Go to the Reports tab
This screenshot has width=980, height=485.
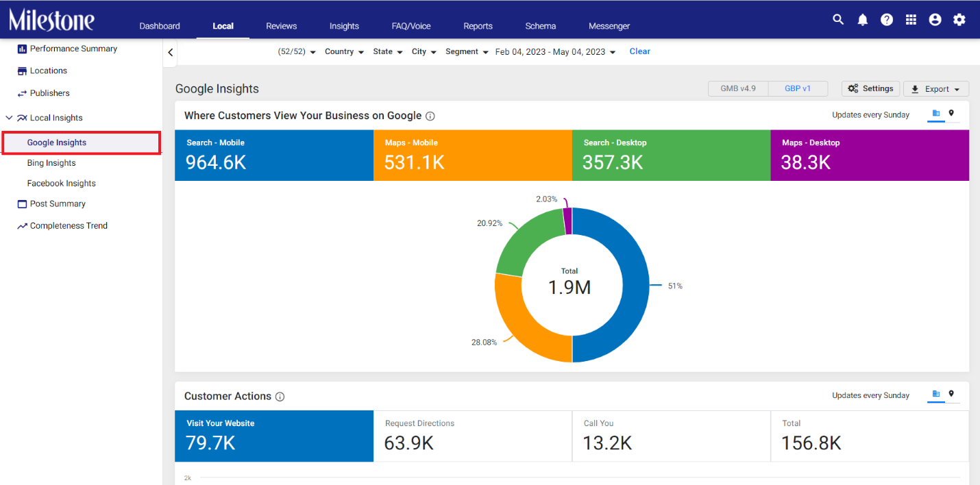click(x=478, y=26)
